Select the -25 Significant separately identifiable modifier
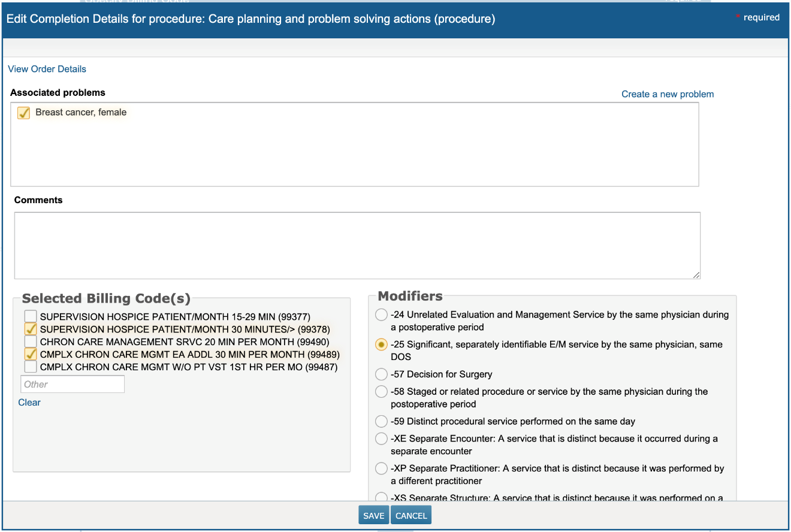 pyautogui.click(x=381, y=345)
